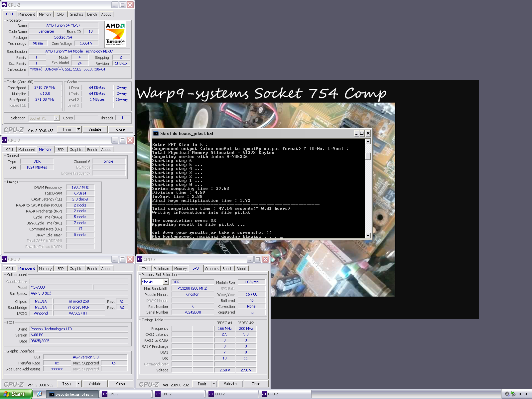Click the Core Speed value 2710.79 MHz
The width and height of the screenshot is (532, 399).
coord(45,88)
